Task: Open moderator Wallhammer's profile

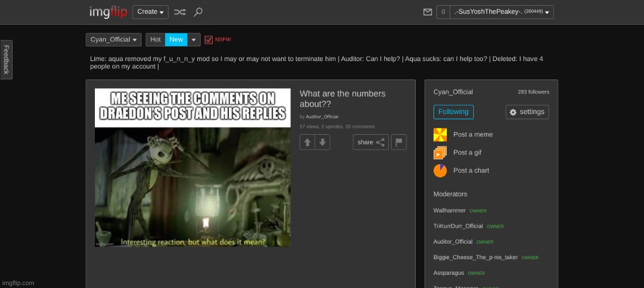Action: click(x=449, y=211)
